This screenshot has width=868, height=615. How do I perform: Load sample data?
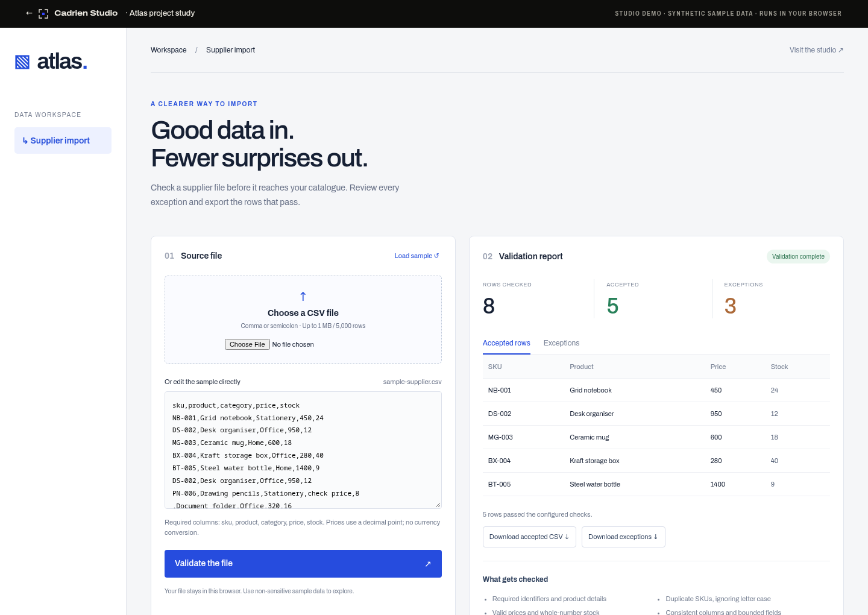(417, 256)
